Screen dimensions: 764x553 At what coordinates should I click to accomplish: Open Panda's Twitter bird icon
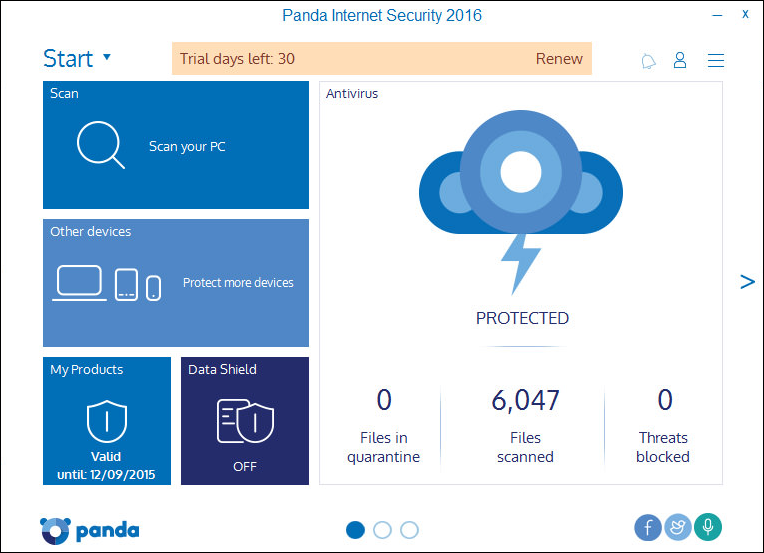(x=678, y=528)
